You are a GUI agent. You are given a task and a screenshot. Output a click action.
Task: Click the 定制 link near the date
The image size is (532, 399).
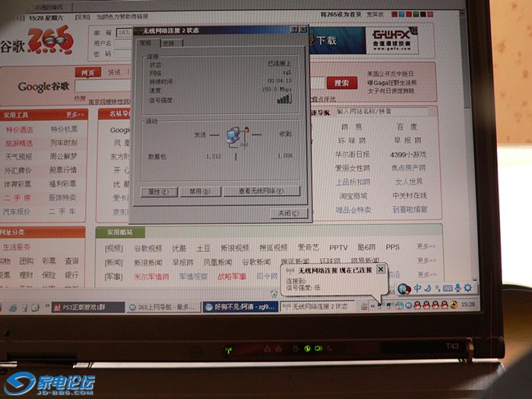point(83,17)
